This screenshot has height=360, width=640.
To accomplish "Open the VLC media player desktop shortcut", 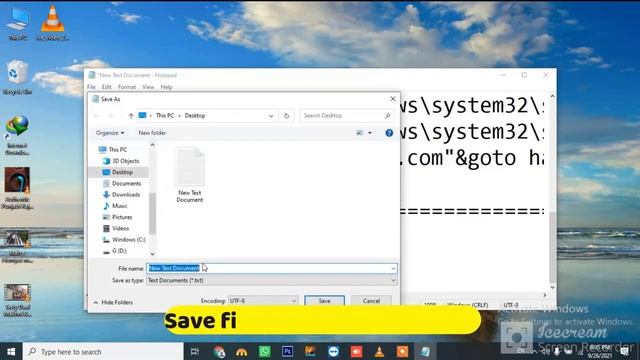I will coord(53,23).
